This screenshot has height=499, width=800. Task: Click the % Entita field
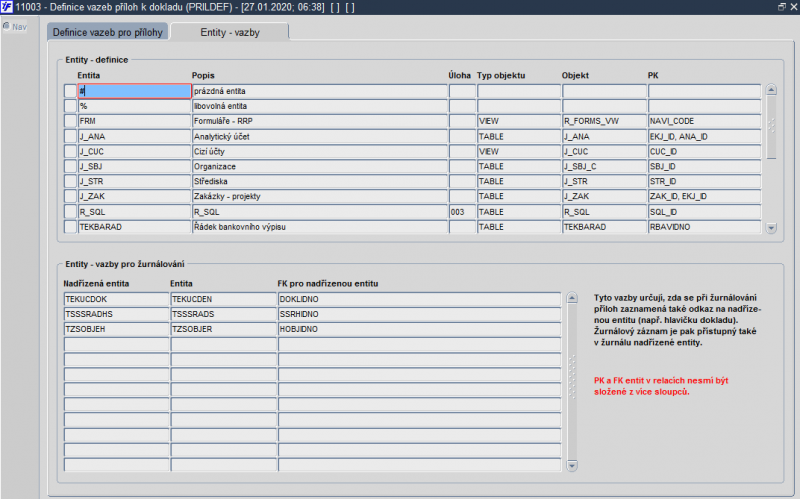pyautogui.click(x=135, y=106)
